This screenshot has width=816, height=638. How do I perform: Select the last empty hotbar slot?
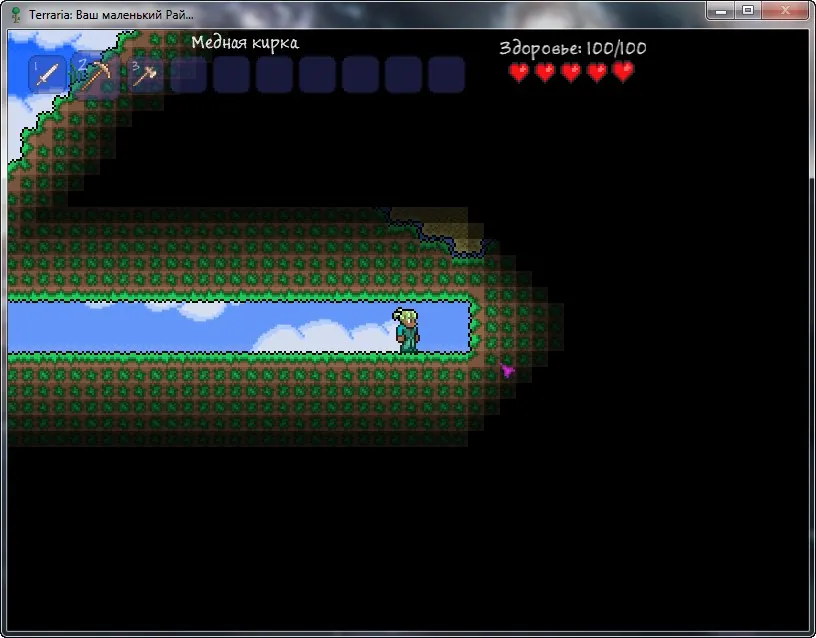pyautogui.click(x=446, y=75)
